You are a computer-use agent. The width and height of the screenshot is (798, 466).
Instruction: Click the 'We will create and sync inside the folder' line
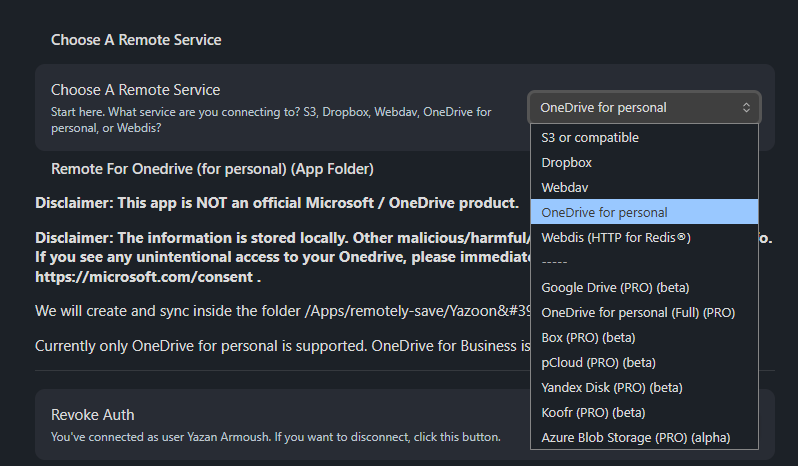point(282,311)
